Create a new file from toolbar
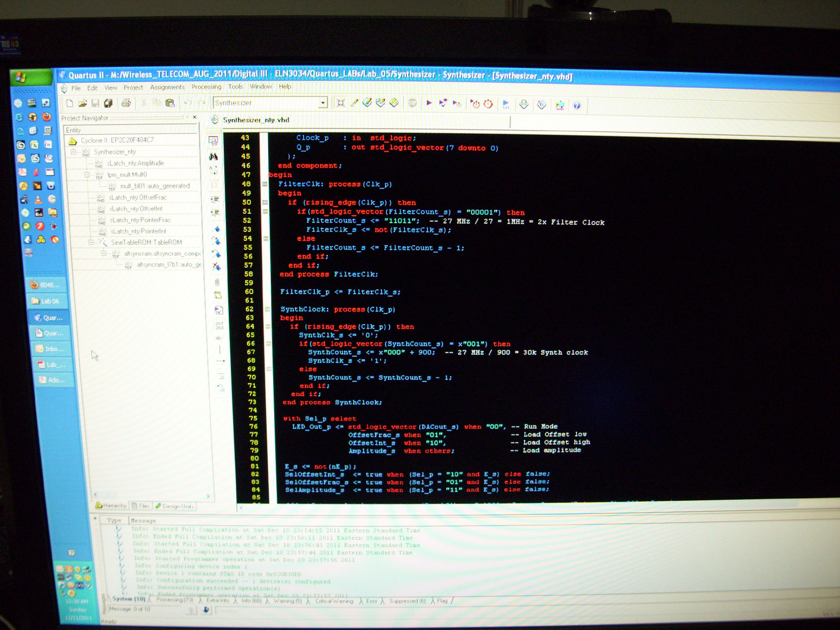Screen dimensions: 840x630 [70, 103]
